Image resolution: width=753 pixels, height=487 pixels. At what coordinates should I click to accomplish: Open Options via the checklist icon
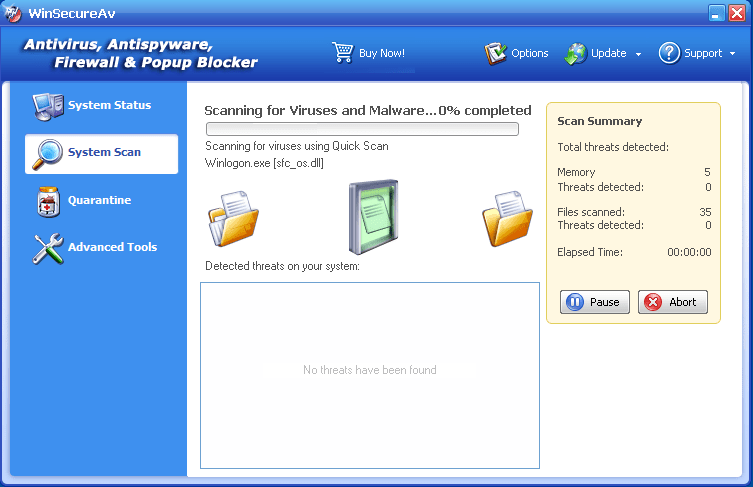pyautogui.click(x=496, y=53)
